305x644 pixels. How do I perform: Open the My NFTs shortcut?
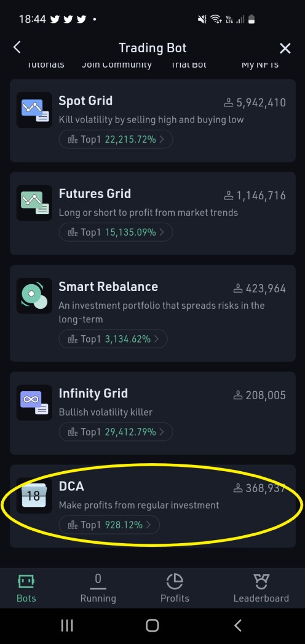[260, 65]
